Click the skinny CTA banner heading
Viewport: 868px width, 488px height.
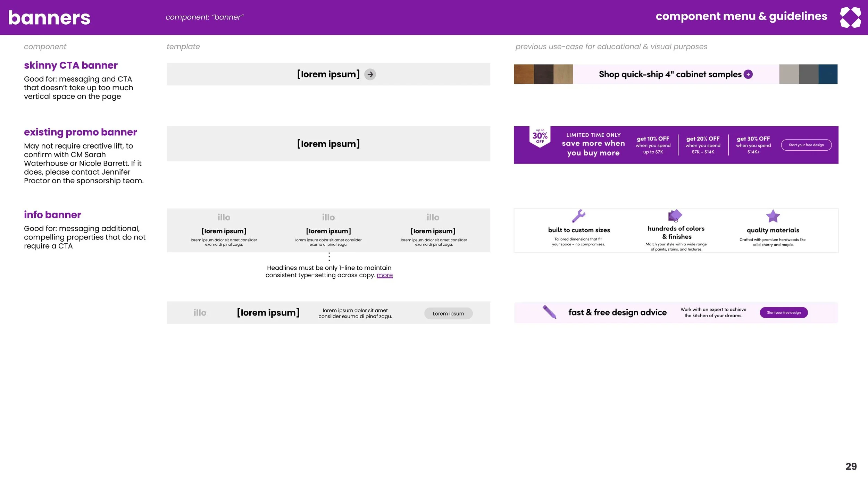[71, 65]
